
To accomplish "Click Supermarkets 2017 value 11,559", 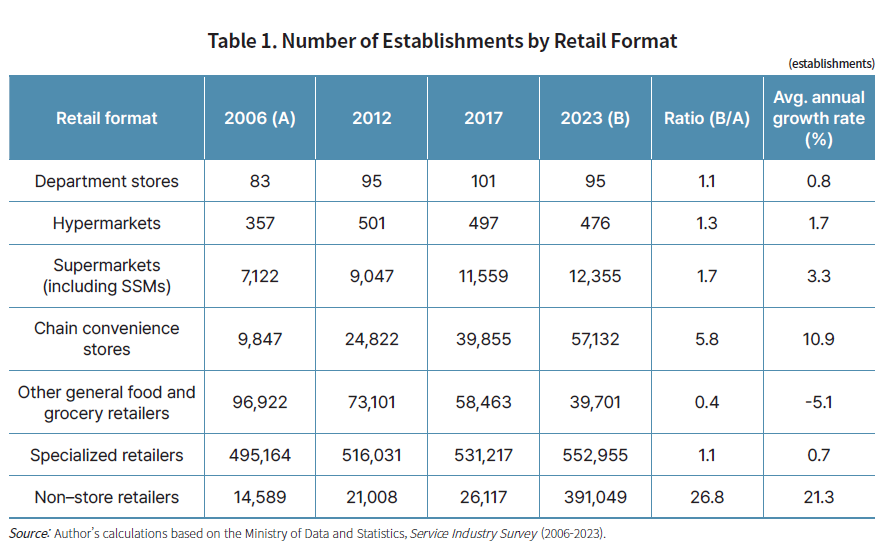I will (x=483, y=276).
